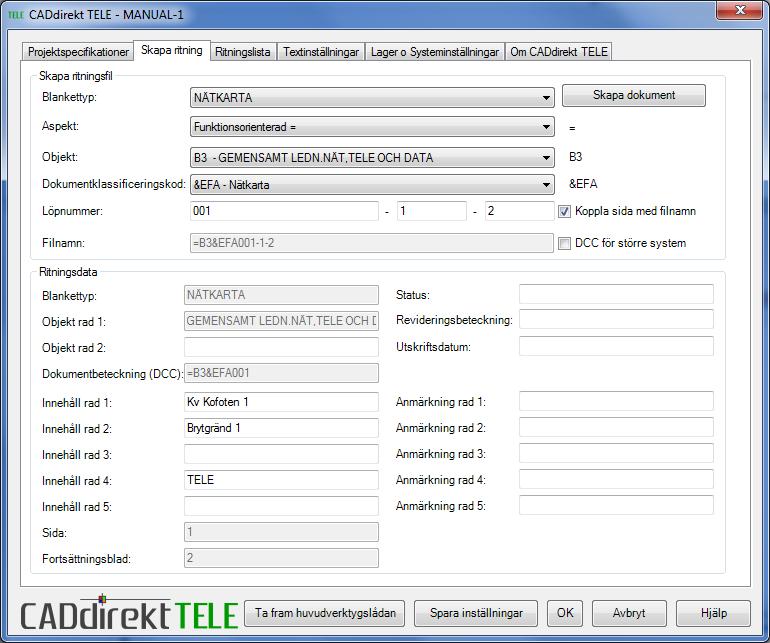Click the empty Innehåll rad 3 field
770x643 pixels.
point(281,454)
